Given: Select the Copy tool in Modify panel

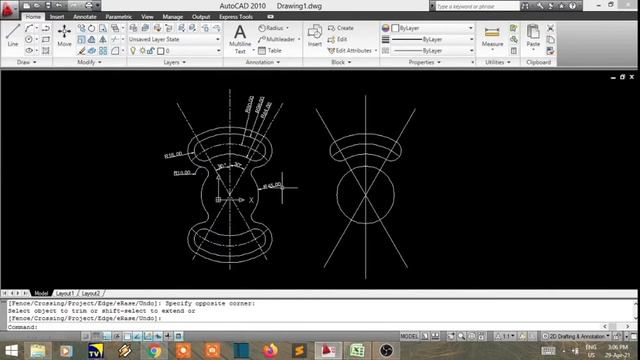Looking at the screenshot, I should point(81,28).
